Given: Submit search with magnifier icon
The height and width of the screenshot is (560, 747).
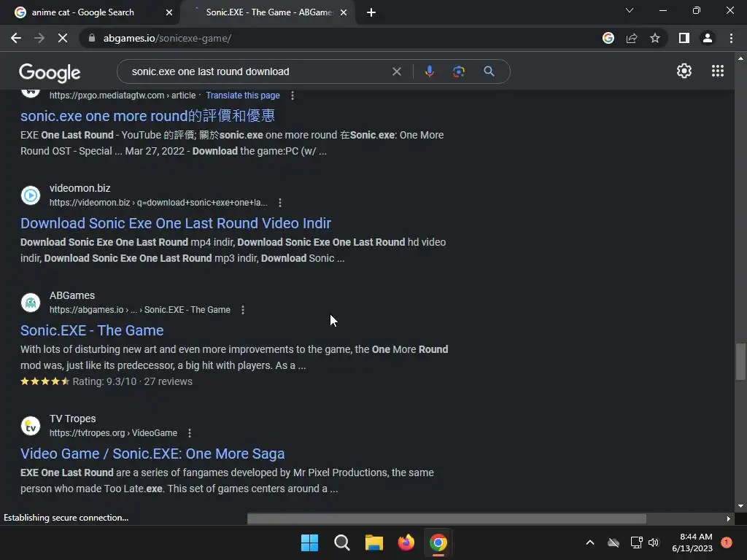Looking at the screenshot, I should coord(489,71).
